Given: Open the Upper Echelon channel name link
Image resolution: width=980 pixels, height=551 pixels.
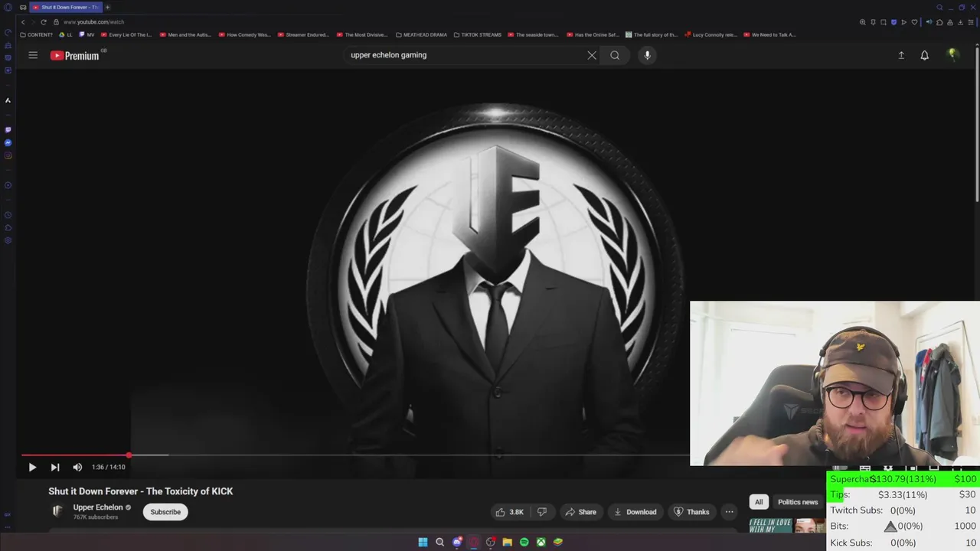Looking at the screenshot, I should (98, 507).
